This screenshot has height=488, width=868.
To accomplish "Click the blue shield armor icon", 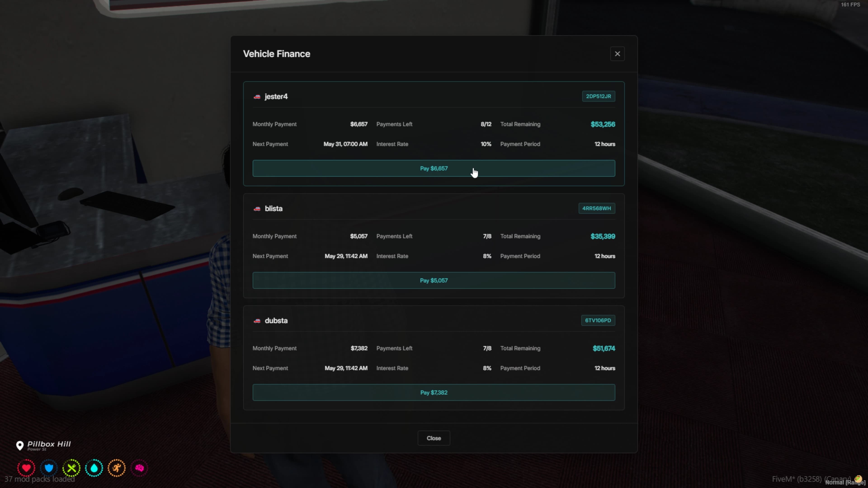I will [x=49, y=468].
